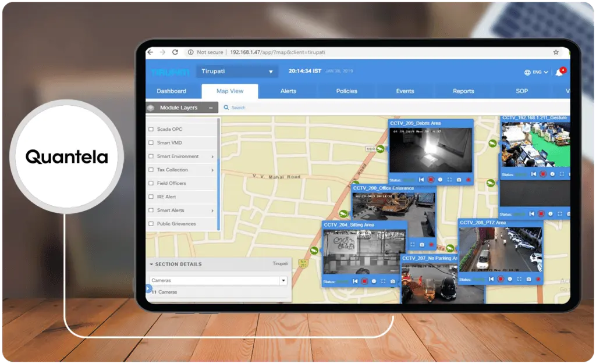
Task: Click the CCTV_205_Debris Area video feed
Action: 431,150
